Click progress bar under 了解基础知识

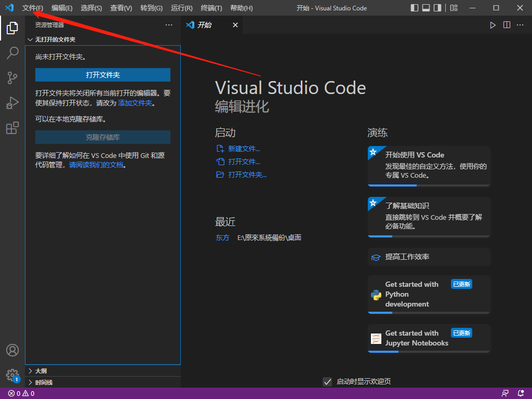click(429, 236)
